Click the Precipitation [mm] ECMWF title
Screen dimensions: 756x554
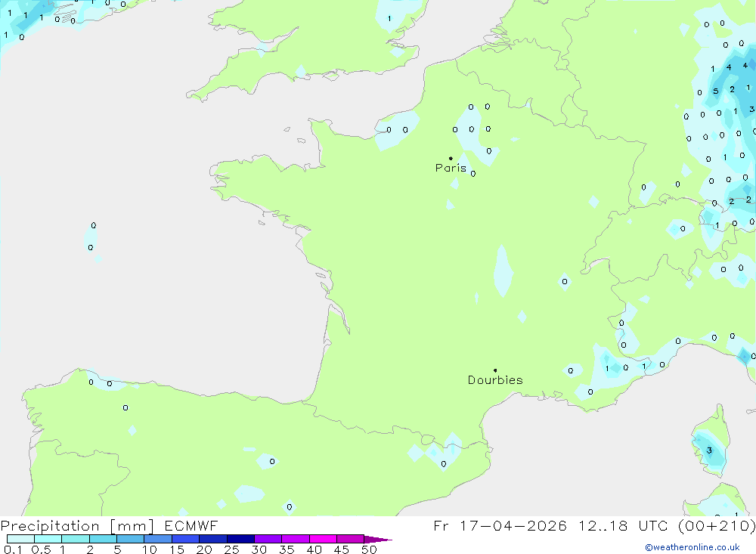(110, 525)
